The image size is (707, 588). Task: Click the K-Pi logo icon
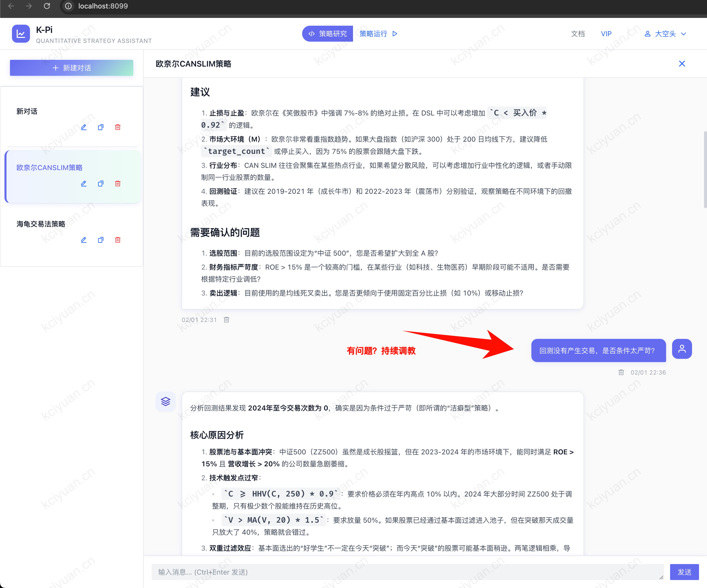[21, 34]
